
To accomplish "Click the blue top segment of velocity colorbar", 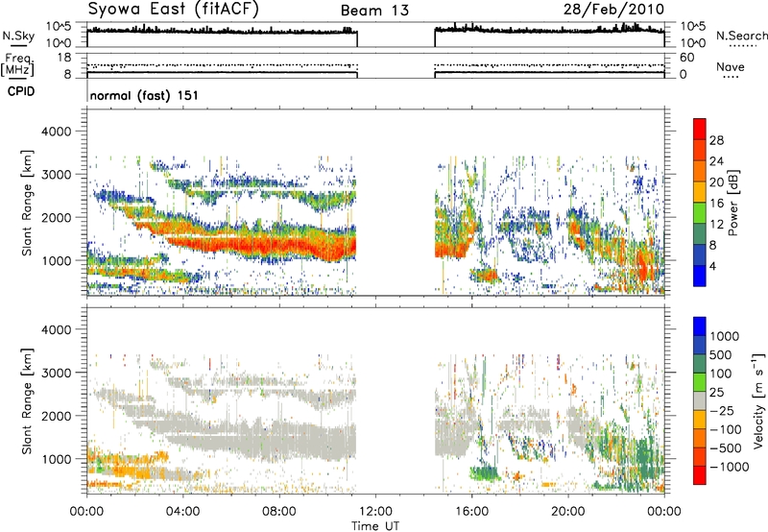I will 700,326.
